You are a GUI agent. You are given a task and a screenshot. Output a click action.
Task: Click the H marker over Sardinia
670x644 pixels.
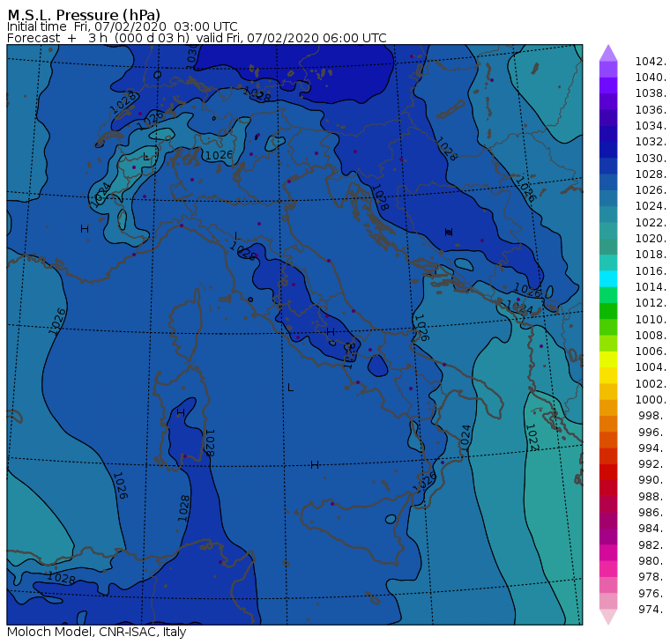coord(181,413)
